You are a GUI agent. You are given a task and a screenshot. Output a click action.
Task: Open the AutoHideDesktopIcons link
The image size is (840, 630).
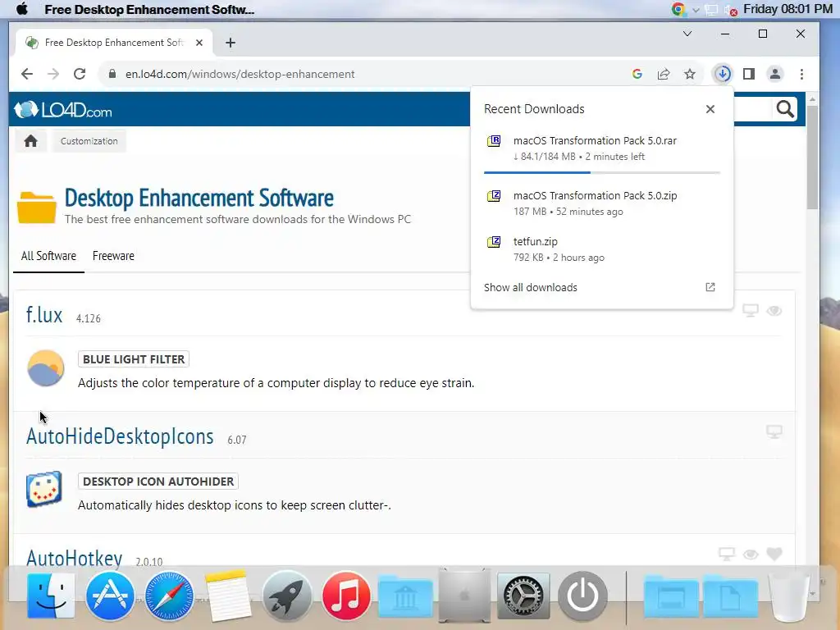(x=120, y=436)
